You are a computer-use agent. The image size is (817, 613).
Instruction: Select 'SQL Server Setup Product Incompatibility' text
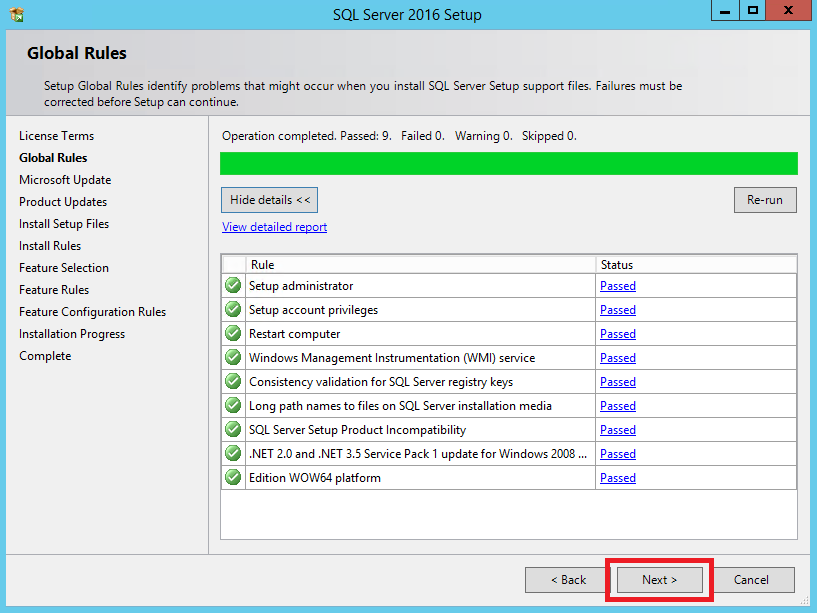pos(357,430)
